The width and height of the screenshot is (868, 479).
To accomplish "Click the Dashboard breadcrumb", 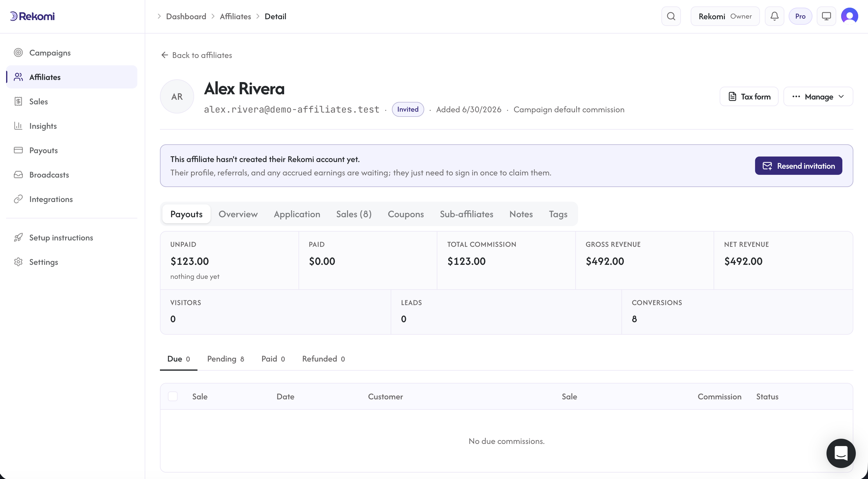I will coord(186,16).
